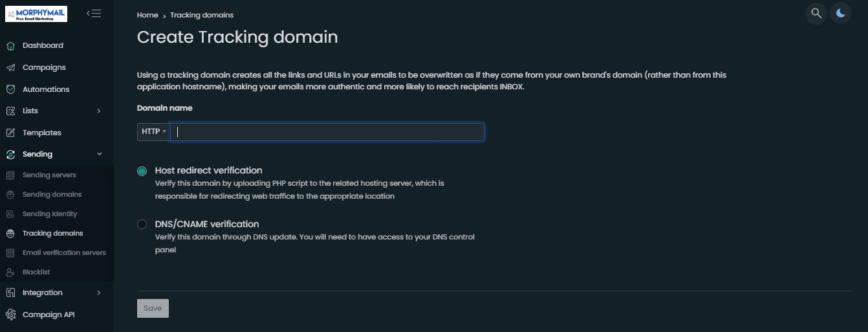Go to Home breadcrumb link
Image resolution: width=868 pixels, height=332 pixels.
coord(147,15)
